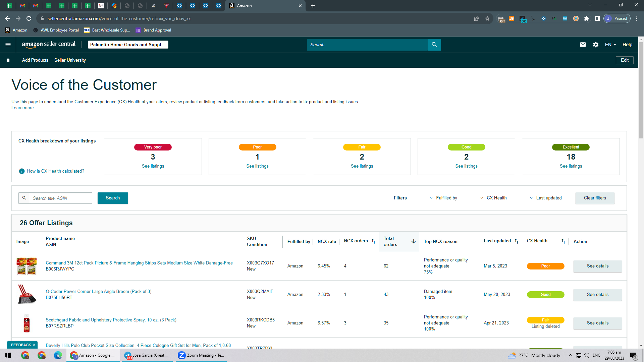Image resolution: width=644 pixels, height=362 pixels.
Task: Bookmark this page with the star icon
Action: coord(487,18)
